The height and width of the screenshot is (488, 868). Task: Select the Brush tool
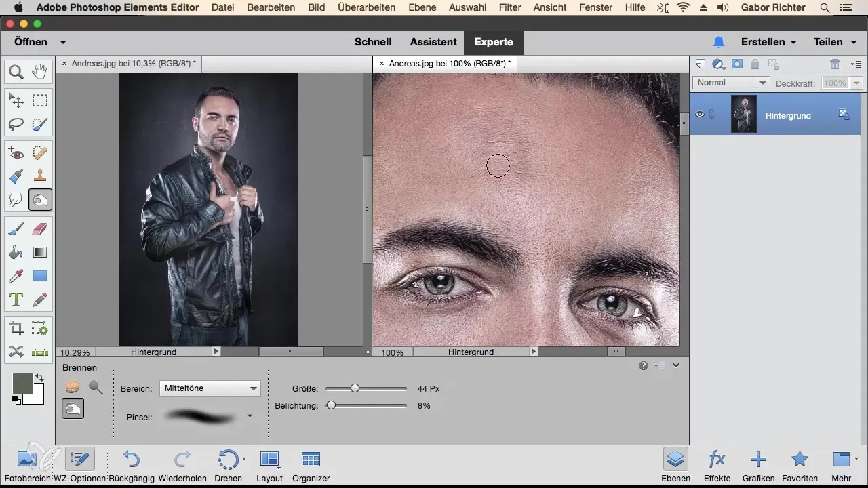(16, 230)
